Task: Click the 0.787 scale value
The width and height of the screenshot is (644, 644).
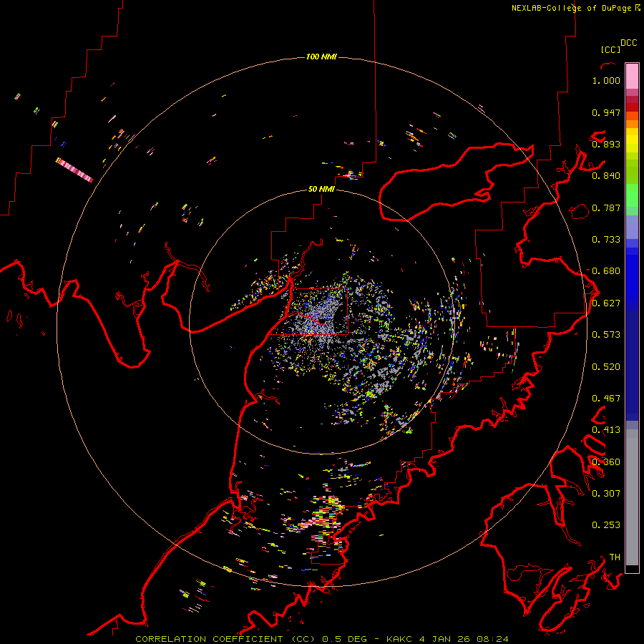Action: (x=606, y=208)
